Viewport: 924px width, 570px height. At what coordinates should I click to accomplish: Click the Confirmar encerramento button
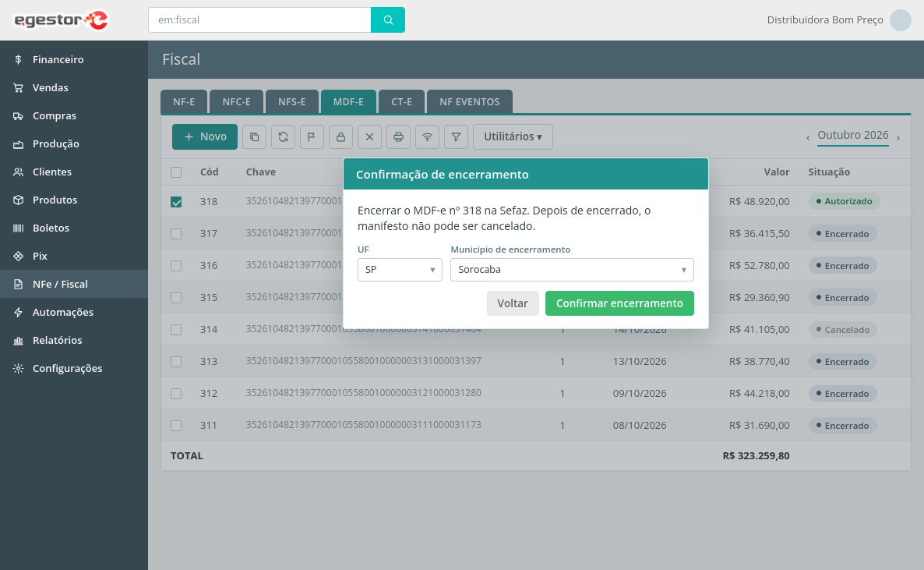click(619, 303)
